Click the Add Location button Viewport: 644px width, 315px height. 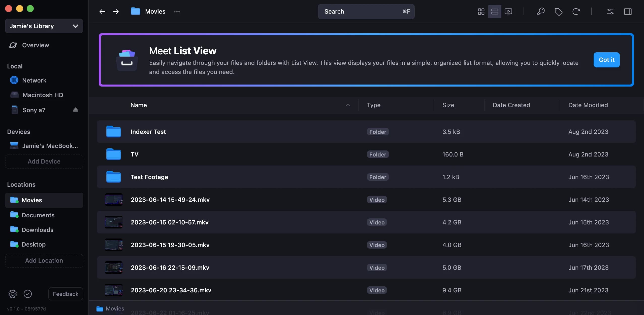click(x=44, y=260)
